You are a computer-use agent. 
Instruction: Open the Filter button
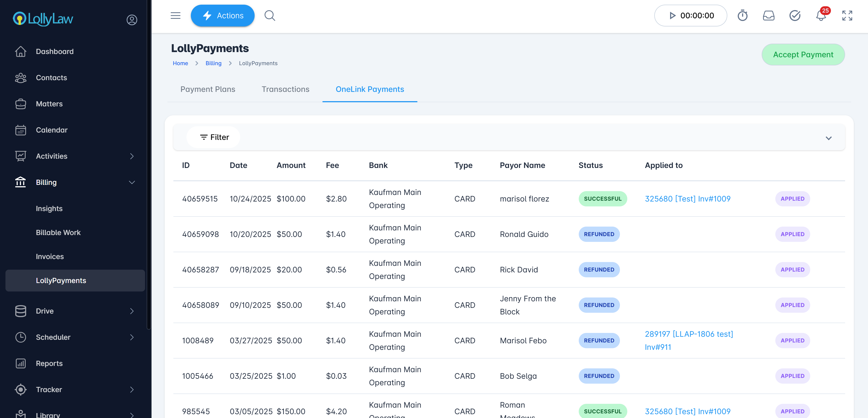tap(214, 137)
